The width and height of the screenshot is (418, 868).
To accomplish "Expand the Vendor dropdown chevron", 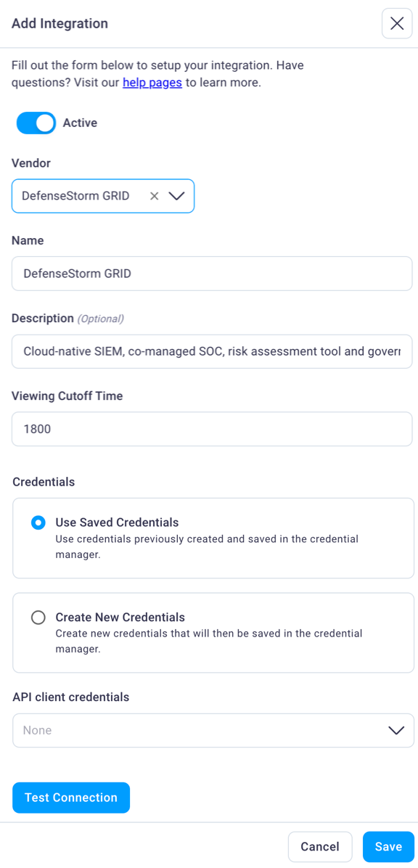I will click(176, 196).
